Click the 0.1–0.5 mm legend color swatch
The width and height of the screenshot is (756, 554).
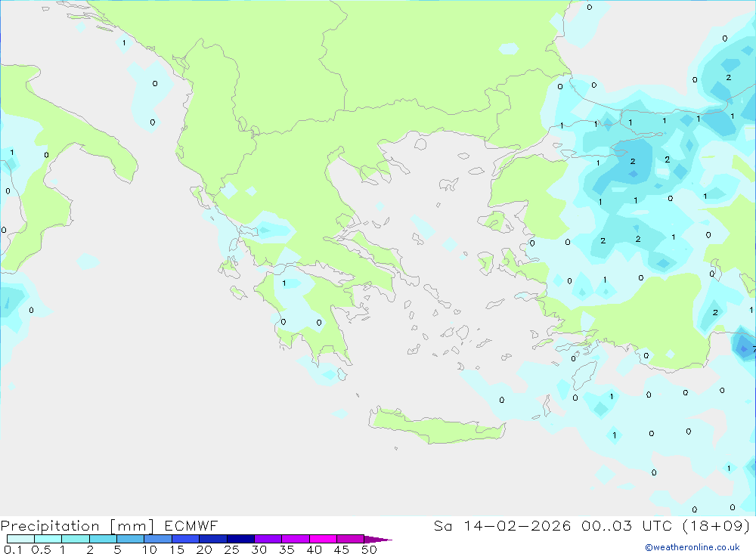[x=20, y=539]
